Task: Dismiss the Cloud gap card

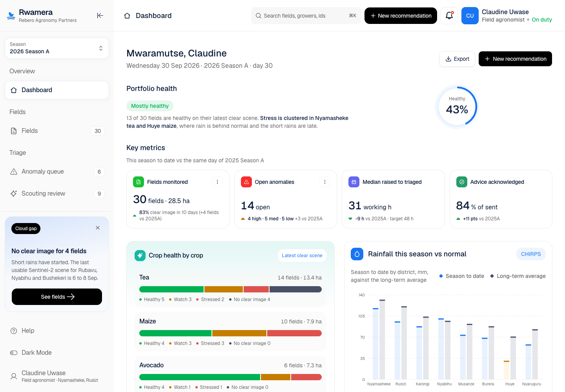Action: [x=98, y=228]
